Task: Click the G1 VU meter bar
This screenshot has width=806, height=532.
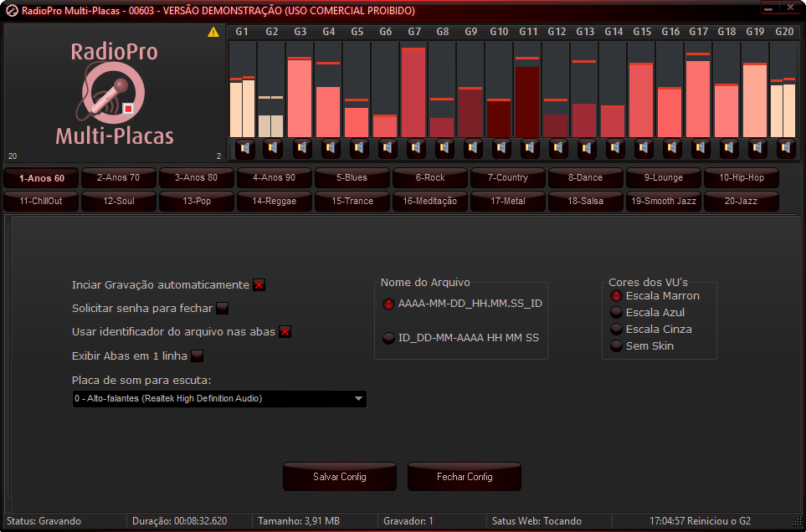Action: [x=242, y=90]
